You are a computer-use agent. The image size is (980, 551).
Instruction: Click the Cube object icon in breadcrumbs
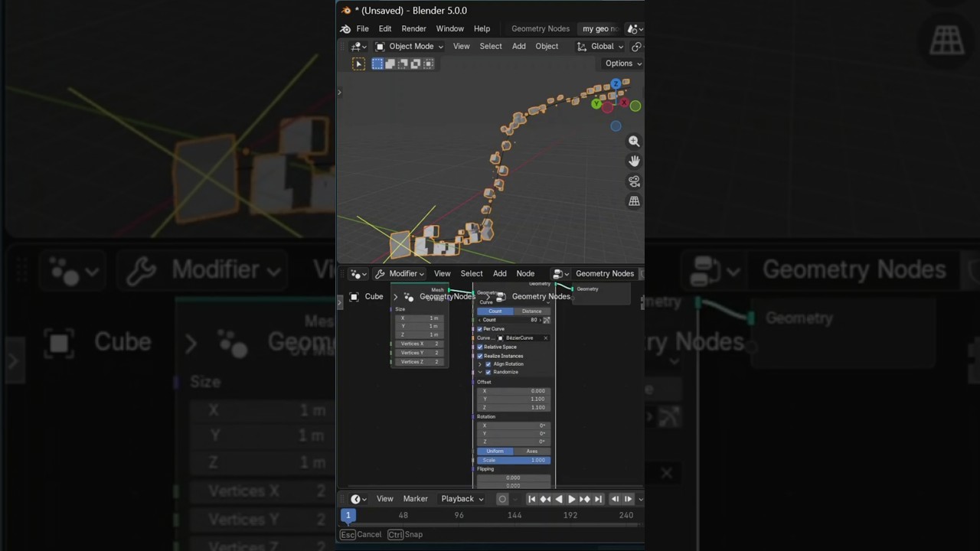(354, 297)
